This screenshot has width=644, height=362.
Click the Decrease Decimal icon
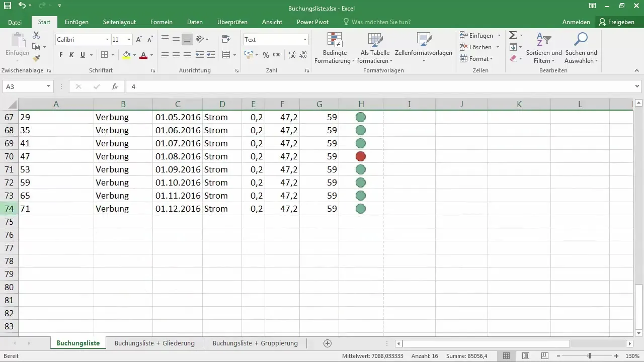coord(303,55)
